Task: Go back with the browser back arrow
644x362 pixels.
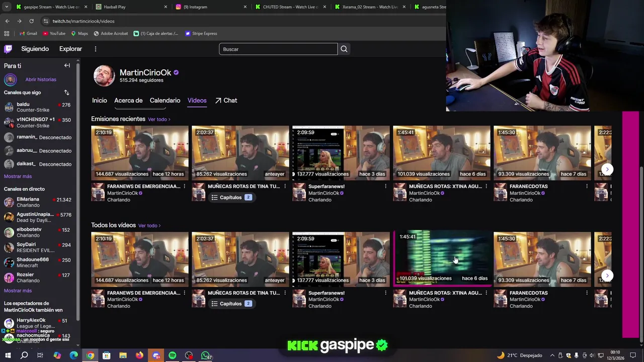Action: pyautogui.click(x=7, y=21)
